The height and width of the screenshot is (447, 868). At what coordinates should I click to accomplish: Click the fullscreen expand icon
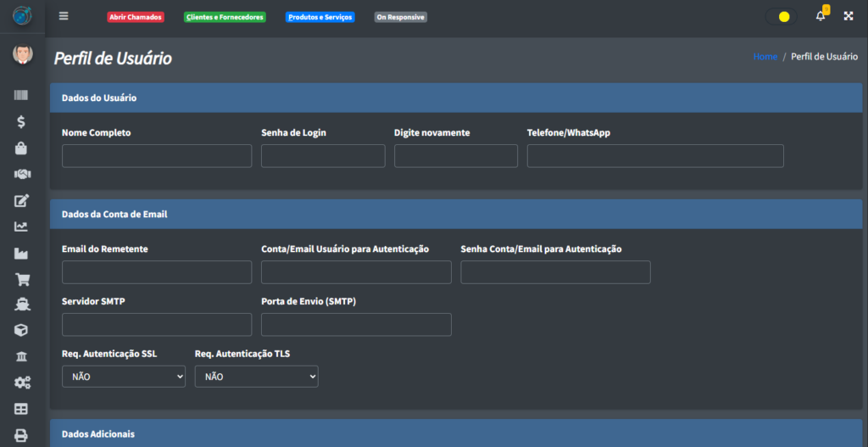tap(848, 16)
